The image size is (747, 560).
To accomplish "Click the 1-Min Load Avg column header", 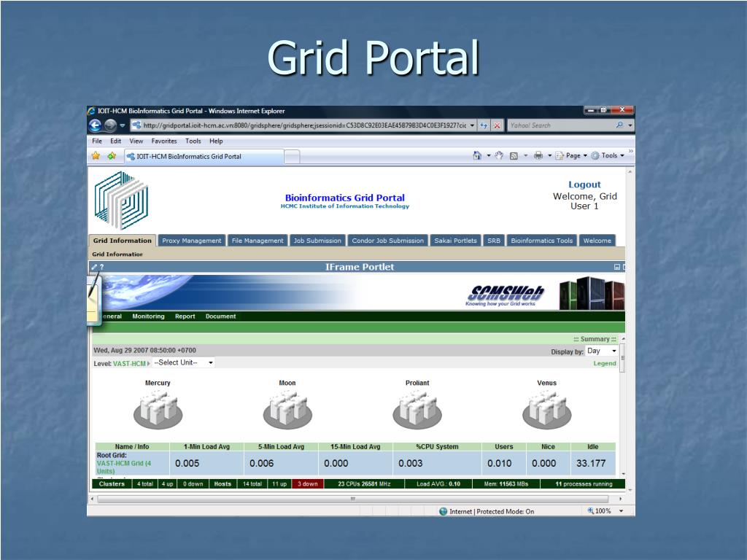I will pyautogui.click(x=206, y=447).
